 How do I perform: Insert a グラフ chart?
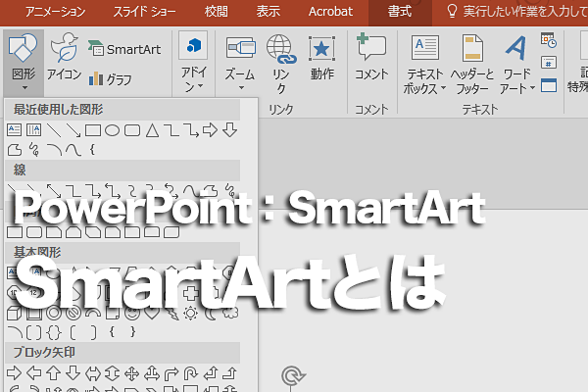[x=111, y=79]
